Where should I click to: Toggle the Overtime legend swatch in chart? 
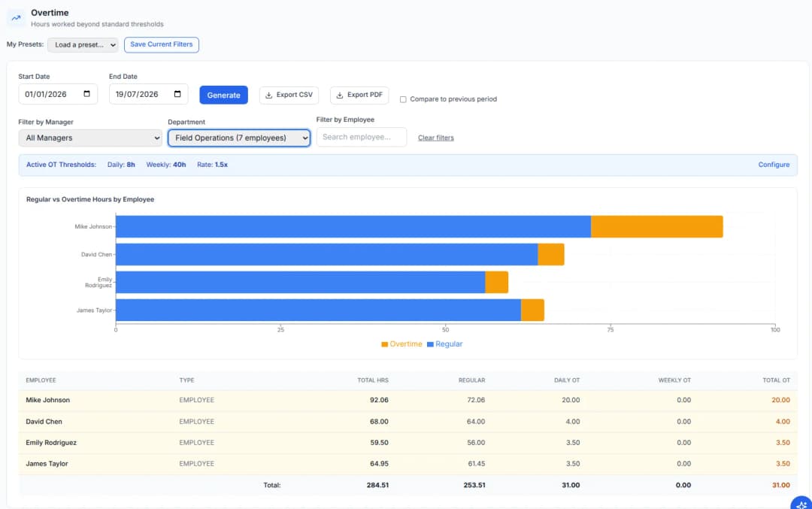click(x=385, y=344)
